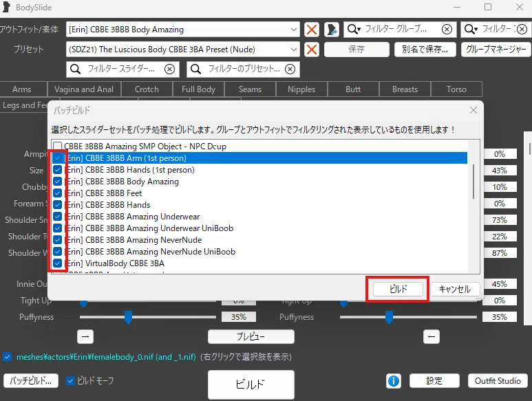Toggle the ビルドモーフ checkbox

pyautogui.click(x=70, y=380)
